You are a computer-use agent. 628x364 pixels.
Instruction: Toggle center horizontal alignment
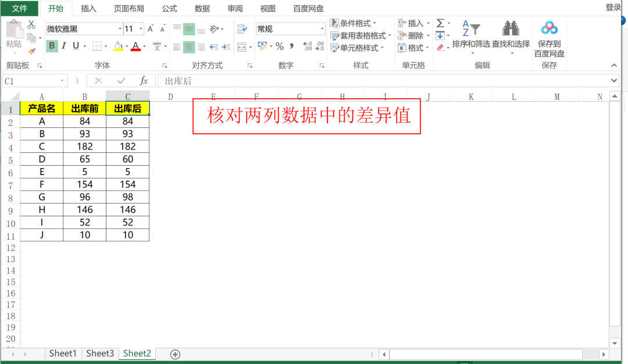click(x=189, y=47)
